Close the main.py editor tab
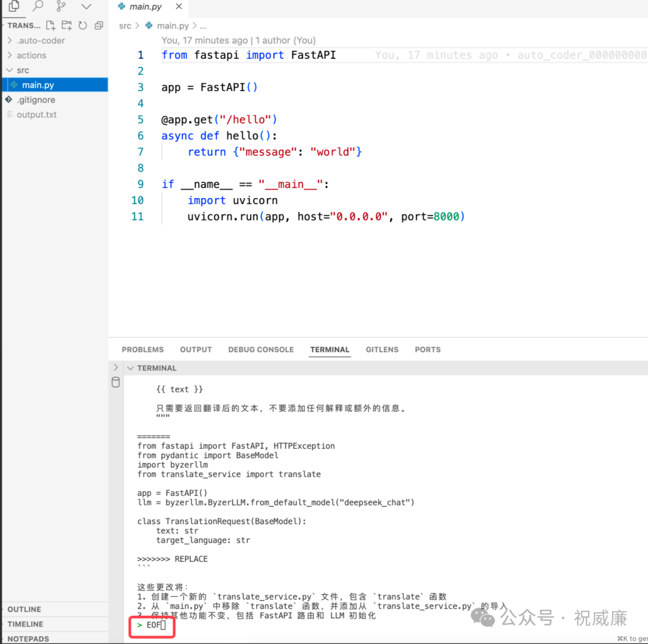Viewport: 648px width, 644px height. pyautogui.click(x=179, y=6)
